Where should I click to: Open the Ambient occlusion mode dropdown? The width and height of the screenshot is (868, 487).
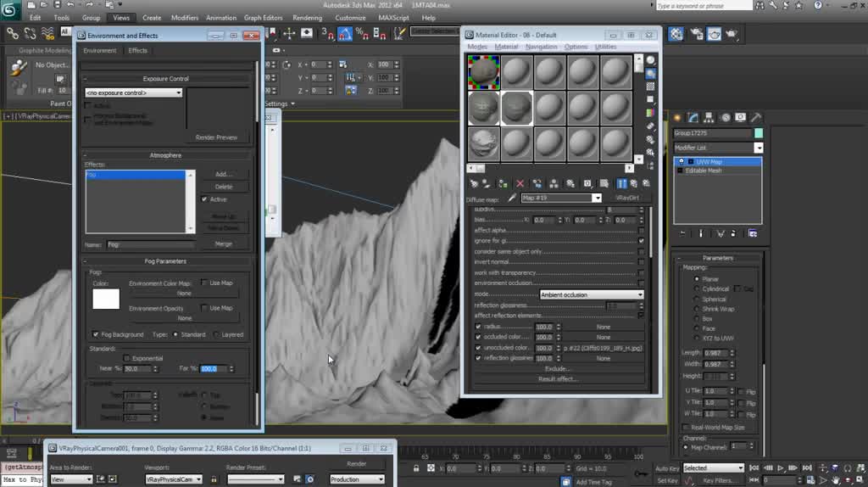point(592,294)
